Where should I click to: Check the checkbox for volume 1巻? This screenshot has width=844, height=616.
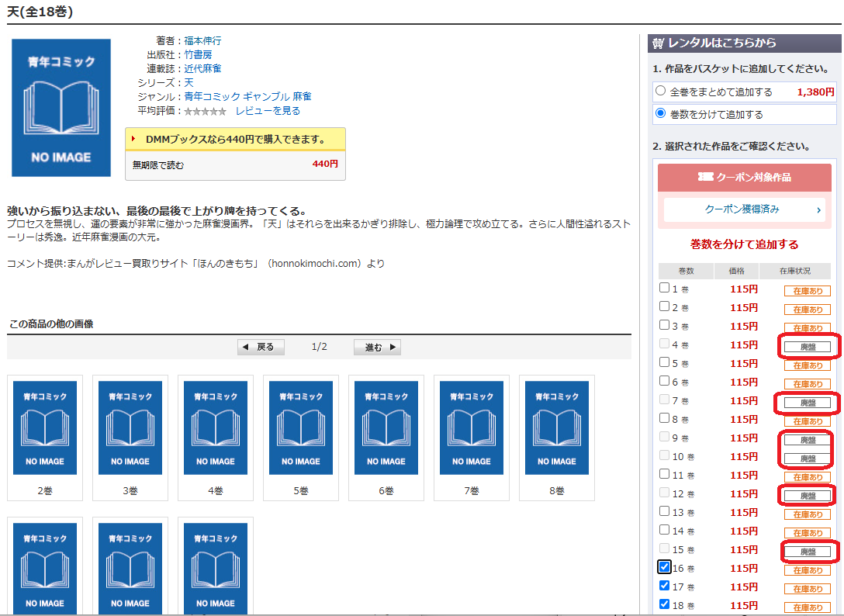[x=665, y=288]
